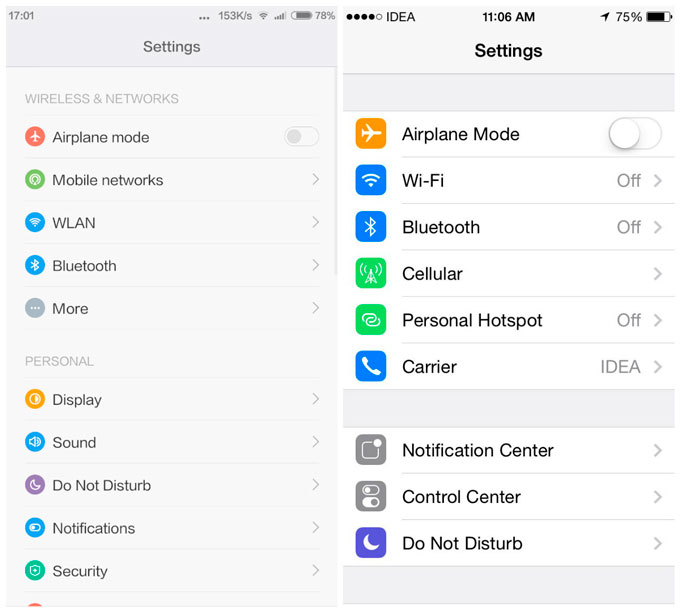The height and width of the screenshot is (612, 680).
Task: Click the blue Wi-Fi icon
Action: click(x=370, y=181)
